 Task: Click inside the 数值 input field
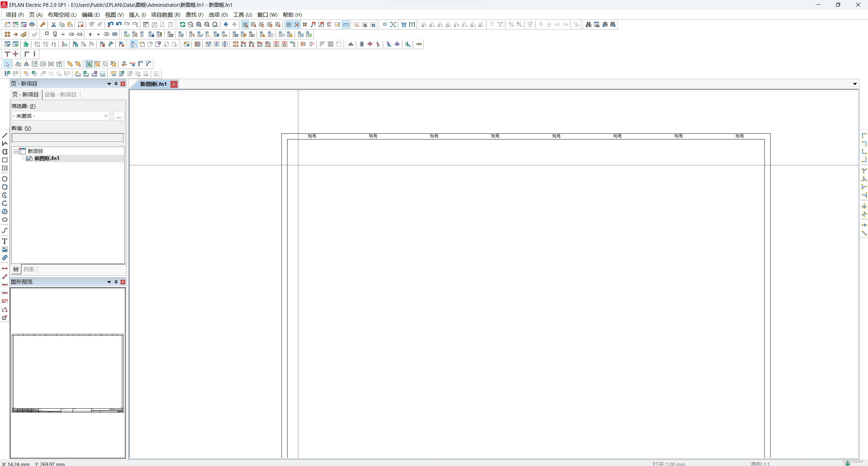(68, 137)
